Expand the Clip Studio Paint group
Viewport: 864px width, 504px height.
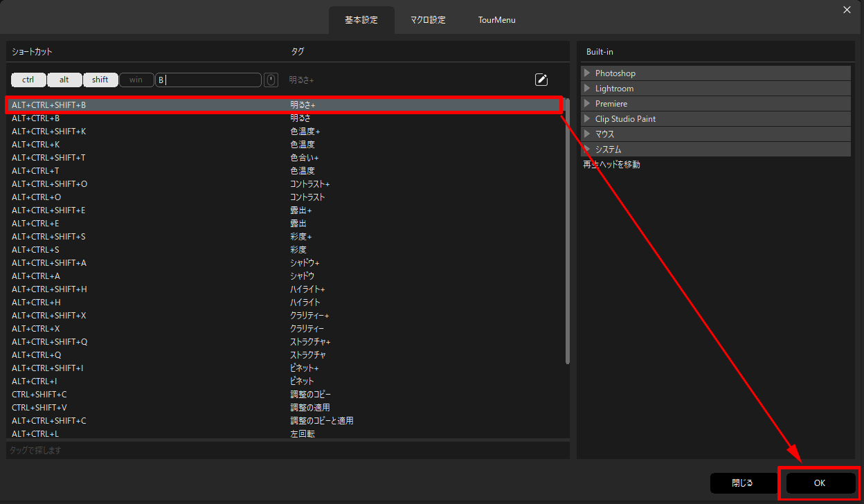point(588,119)
